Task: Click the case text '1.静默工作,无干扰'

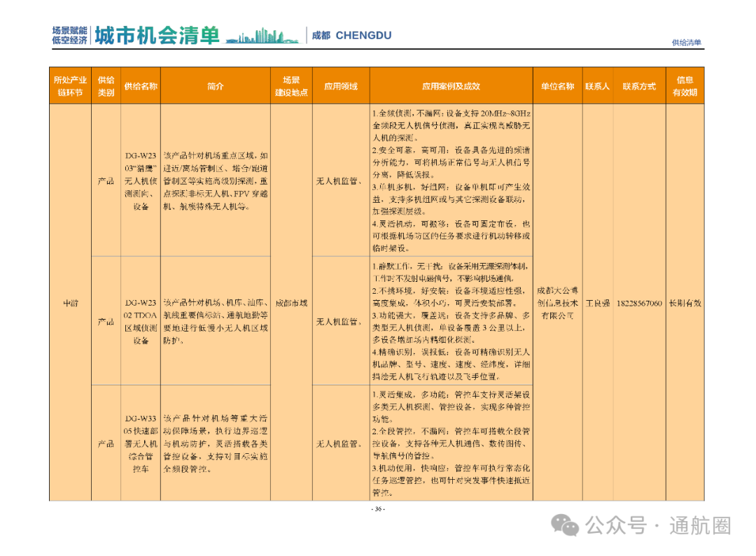Action: click(x=450, y=272)
